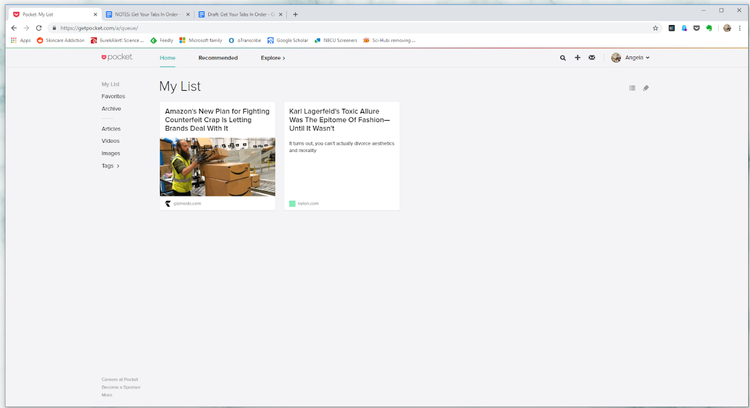
Task: Open Feedly bookmark
Action: [162, 41]
